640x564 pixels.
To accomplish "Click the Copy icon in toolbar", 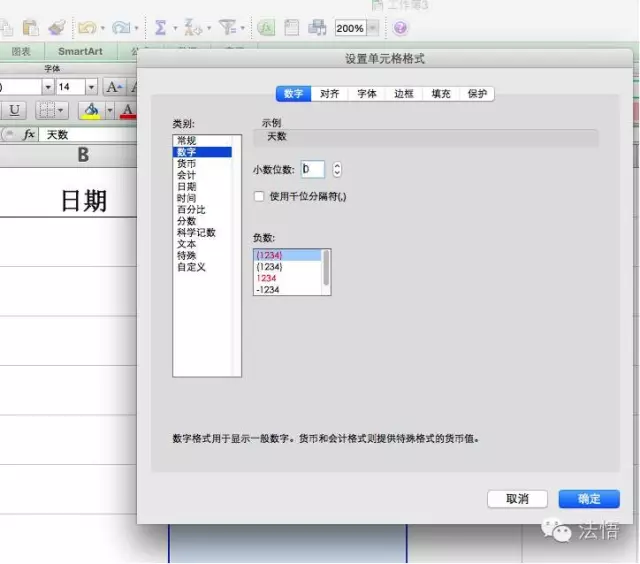I will pyautogui.click(x=6, y=28).
